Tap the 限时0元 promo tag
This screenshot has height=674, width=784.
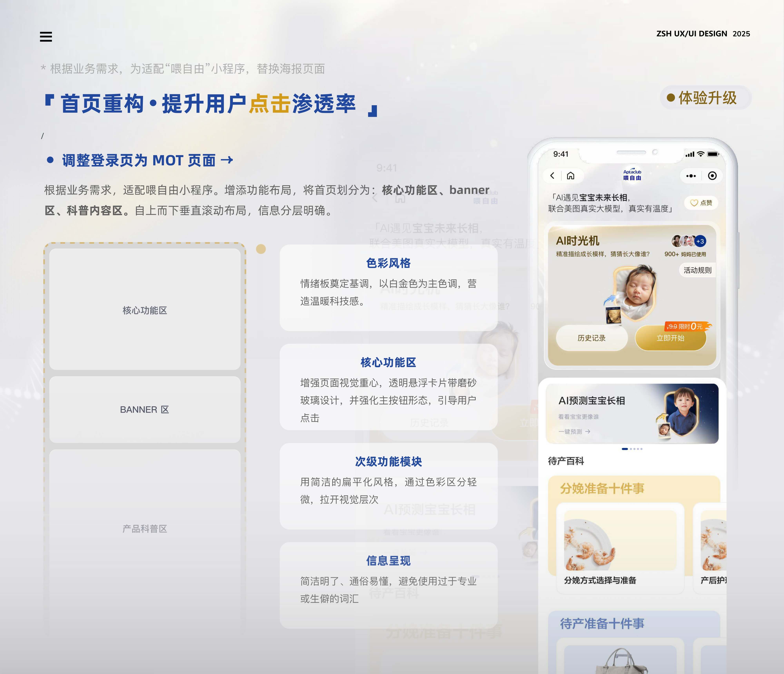(x=688, y=326)
